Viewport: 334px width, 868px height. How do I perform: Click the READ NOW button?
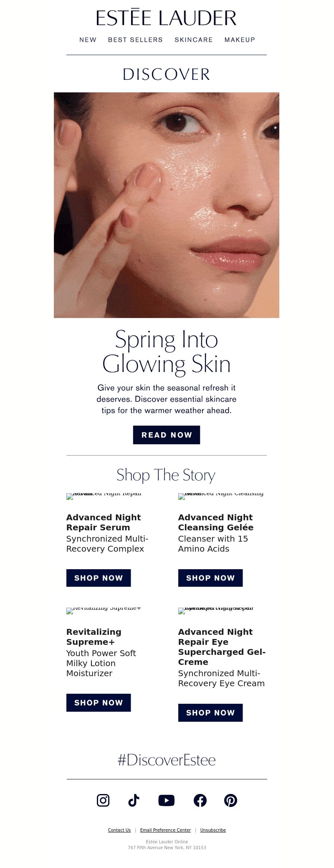(167, 435)
